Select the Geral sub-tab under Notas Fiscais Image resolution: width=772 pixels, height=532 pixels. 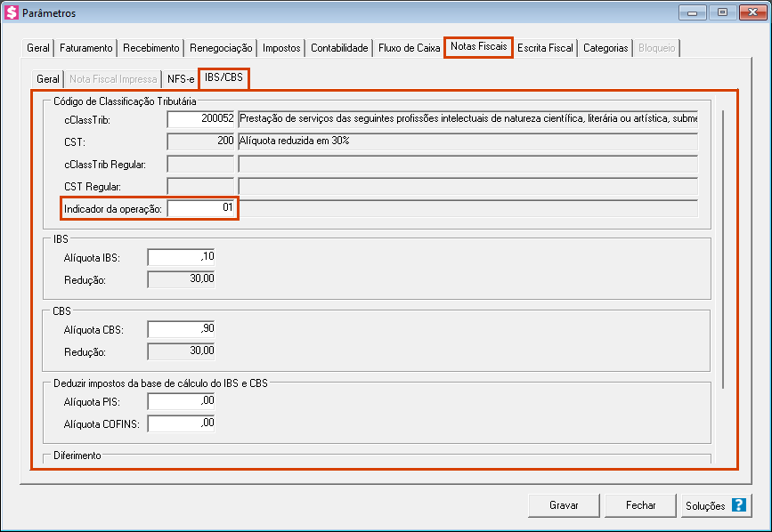click(x=48, y=79)
